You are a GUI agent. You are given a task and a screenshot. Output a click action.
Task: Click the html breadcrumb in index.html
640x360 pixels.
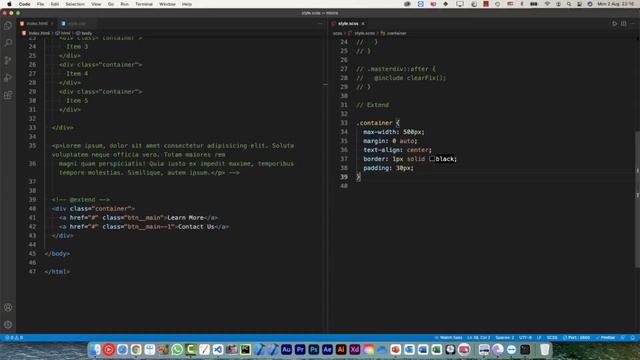pyautogui.click(x=63, y=33)
